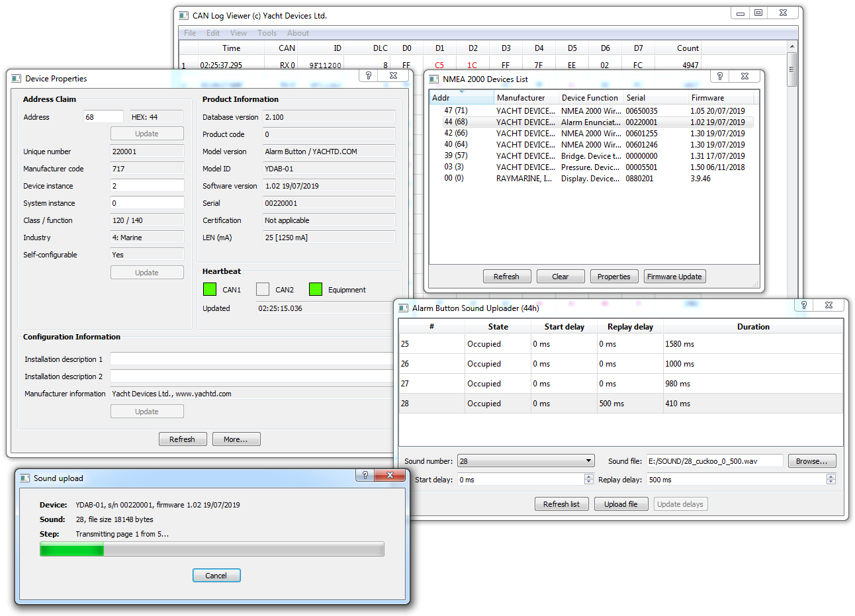Toggle the CAN2 heartbeat indicator box
Image resolution: width=855 pixels, height=616 pixels.
[x=263, y=289]
